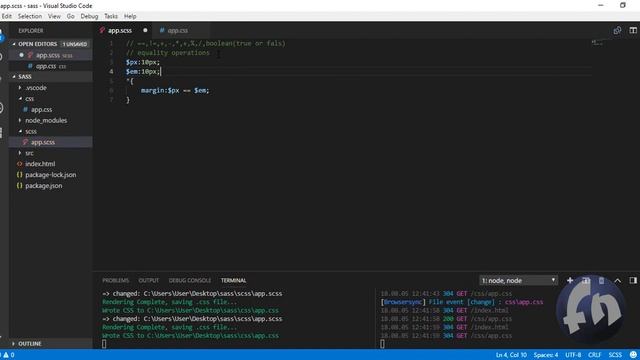Switch to the app.css editor tab
Viewport: 640px width, 360px height.
178,31
